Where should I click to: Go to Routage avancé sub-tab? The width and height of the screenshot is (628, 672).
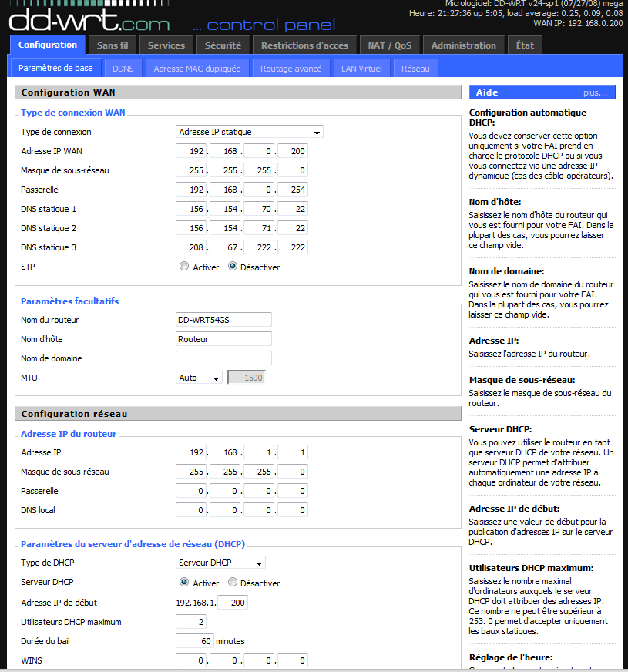290,69
